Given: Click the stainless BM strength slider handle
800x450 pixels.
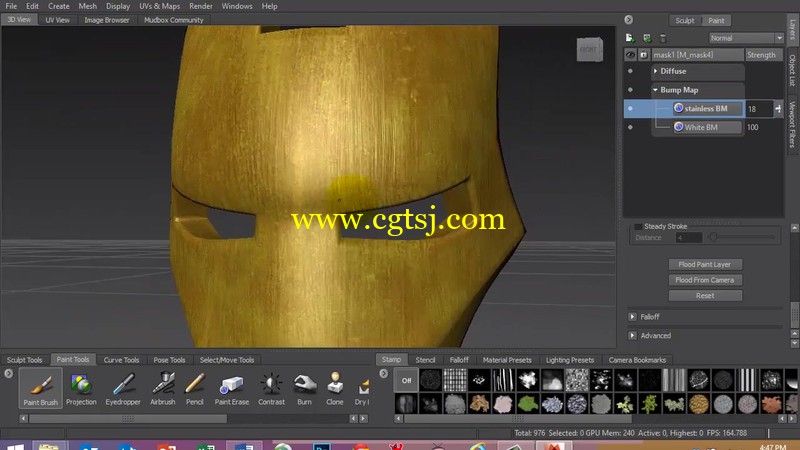Looking at the screenshot, I should click(778, 109).
